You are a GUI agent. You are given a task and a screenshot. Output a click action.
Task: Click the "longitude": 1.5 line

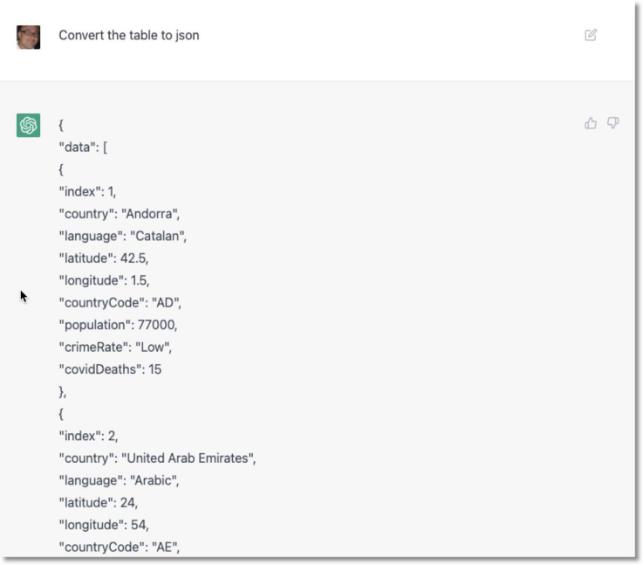point(104,280)
